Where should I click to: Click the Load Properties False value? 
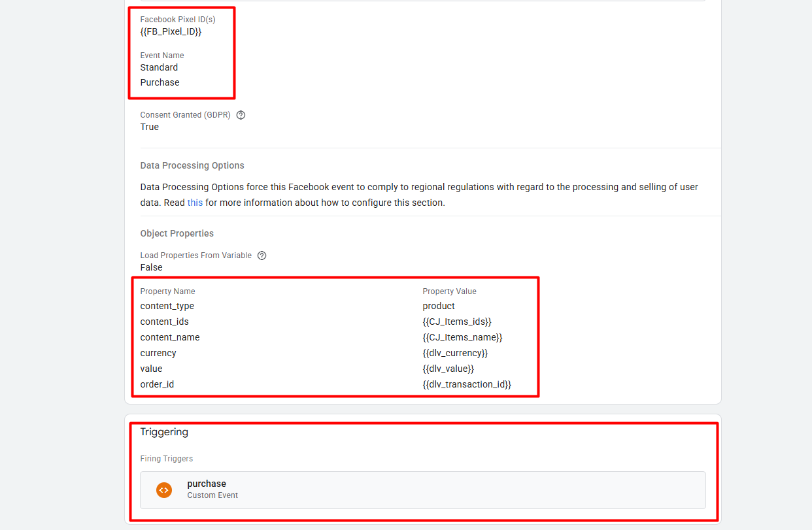[x=151, y=267]
